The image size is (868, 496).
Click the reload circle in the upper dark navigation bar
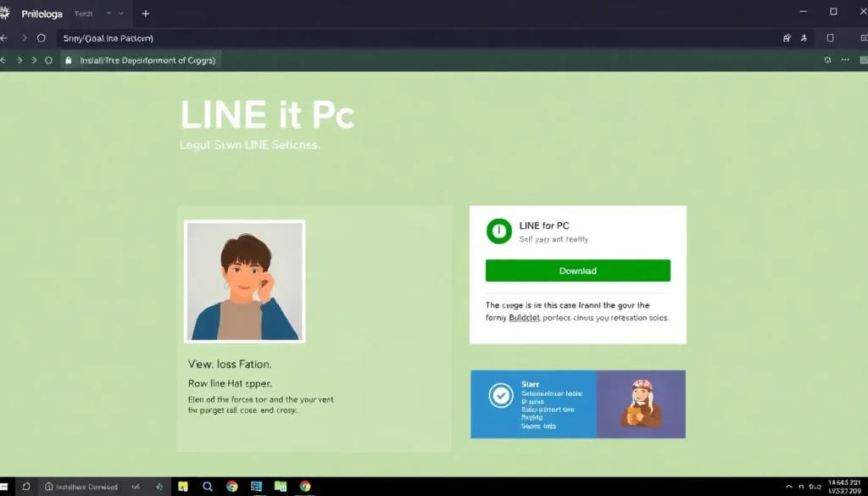point(41,38)
